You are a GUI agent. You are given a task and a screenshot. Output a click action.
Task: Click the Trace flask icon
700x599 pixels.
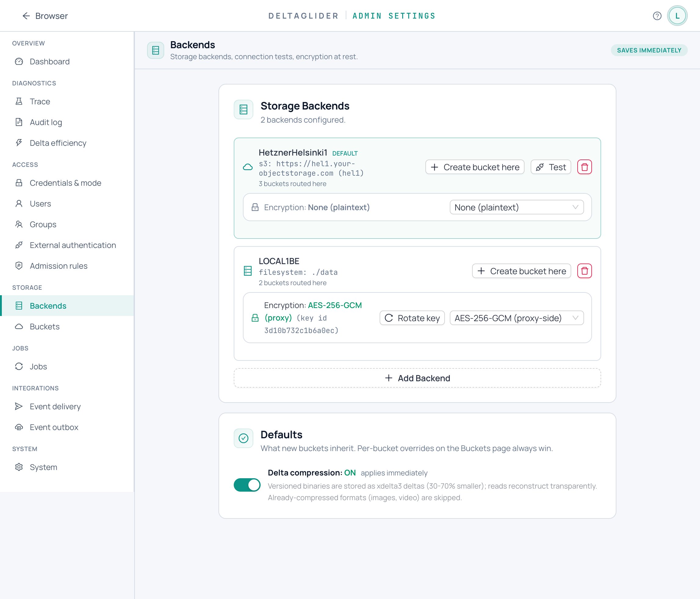pos(19,101)
